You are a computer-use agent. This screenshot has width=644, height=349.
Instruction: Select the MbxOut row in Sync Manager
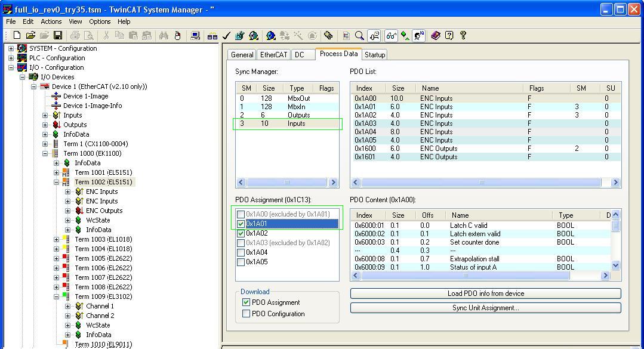coord(287,98)
